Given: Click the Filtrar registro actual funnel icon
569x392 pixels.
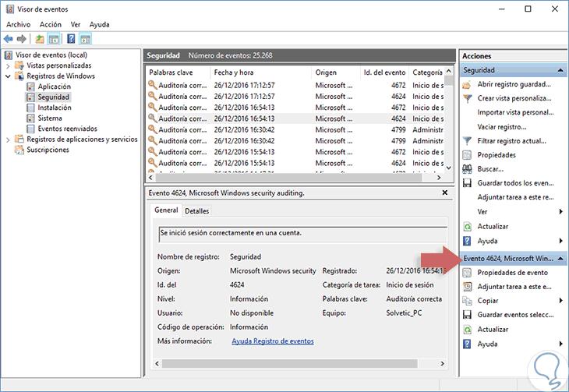Looking at the screenshot, I should click(467, 140).
